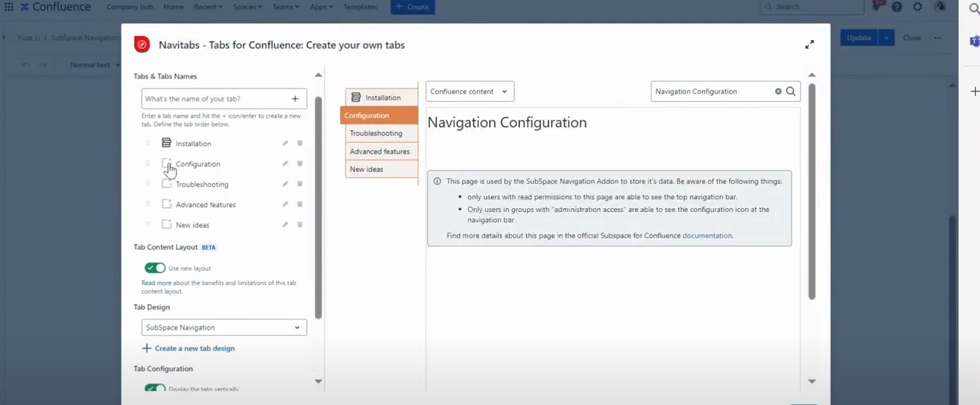The height and width of the screenshot is (405, 980).
Task: Open the Confluence content type dropdown
Action: click(x=470, y=92)
